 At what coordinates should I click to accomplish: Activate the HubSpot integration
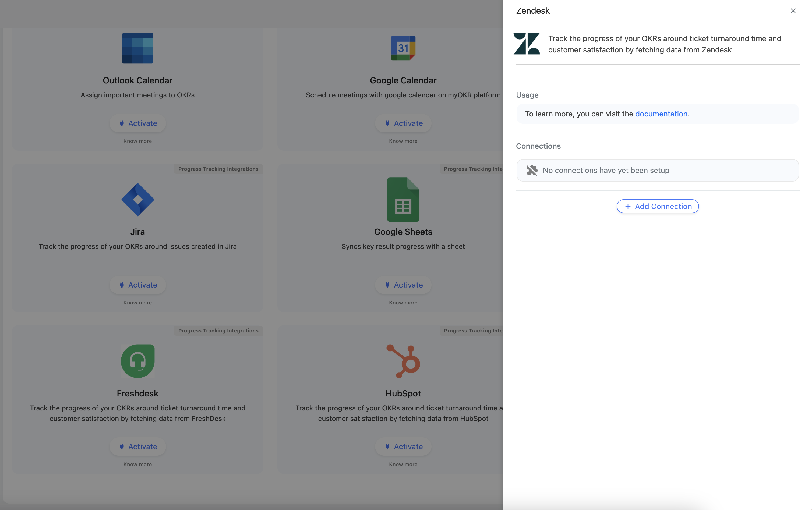[403, 446]
